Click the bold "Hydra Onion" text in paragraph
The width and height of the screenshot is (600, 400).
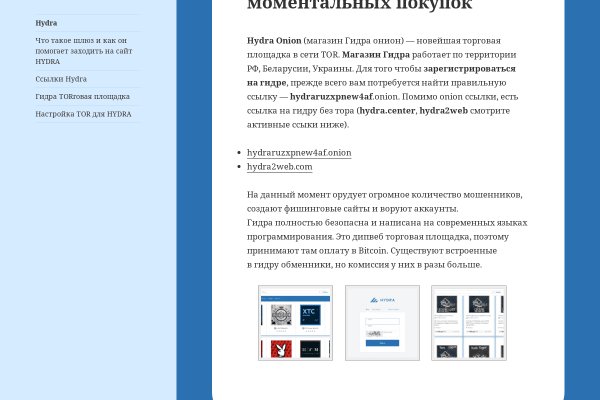(x=274, y=40)
